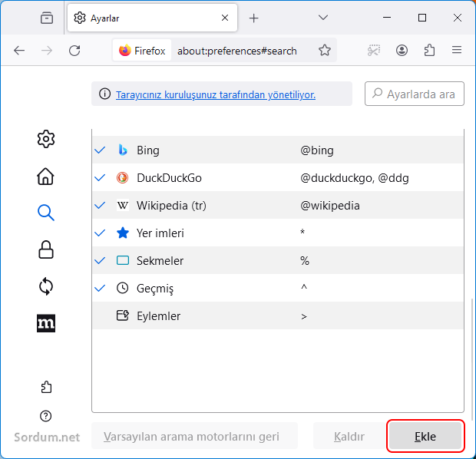476x459 pixels.
Task: Expand the list all tabs chevron
Action: 323,18
